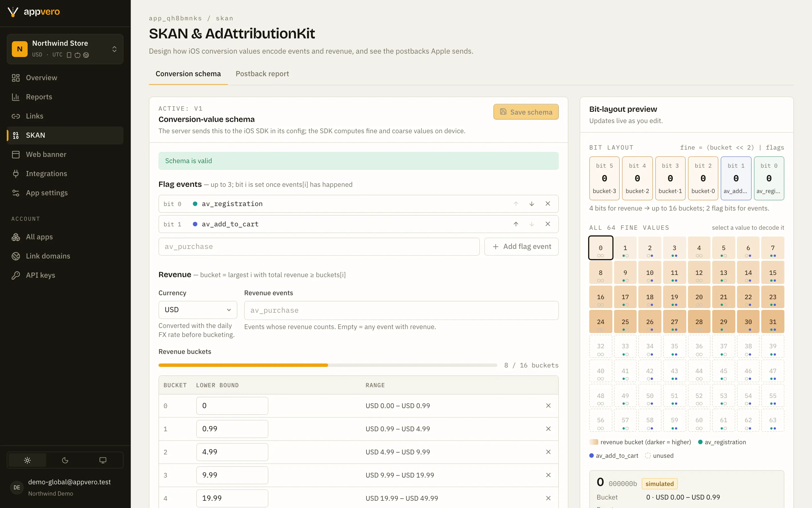The width and height of the screenshot is (812, 508).
Task: Open API keys via key icon
Action: [x=16, y=275]
